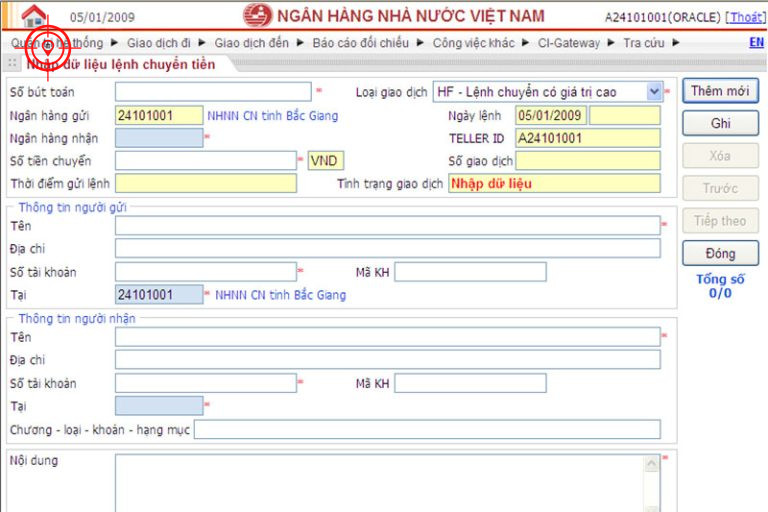Click the panel grip icon beside form title
Image resolution: width=768 pixels, height=512 pixels.
click(13, 63)
